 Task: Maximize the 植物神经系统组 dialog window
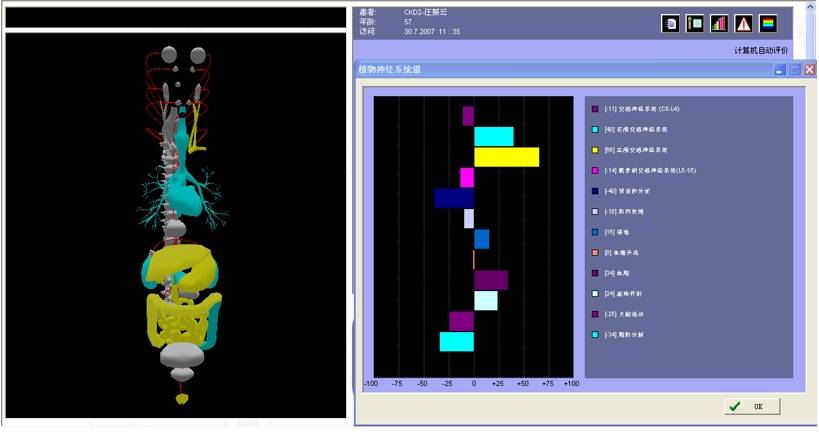point(795,70)
